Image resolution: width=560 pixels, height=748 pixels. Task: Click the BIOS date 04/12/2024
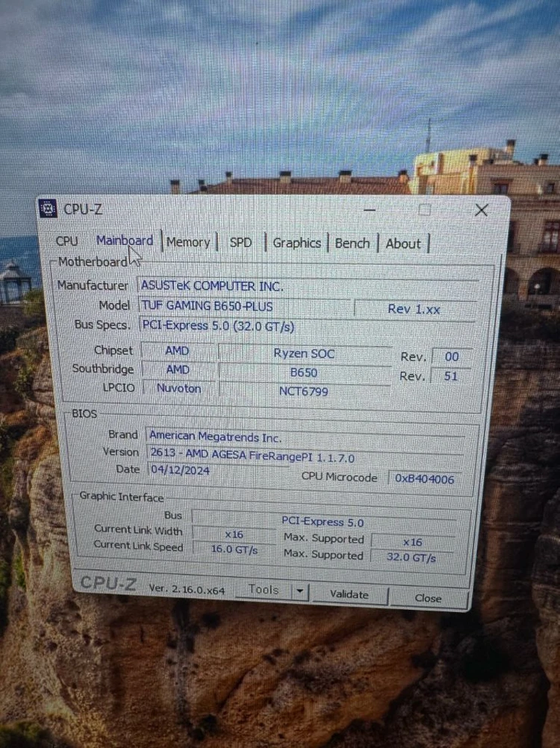pyautogui.click(x=218, y=470)
